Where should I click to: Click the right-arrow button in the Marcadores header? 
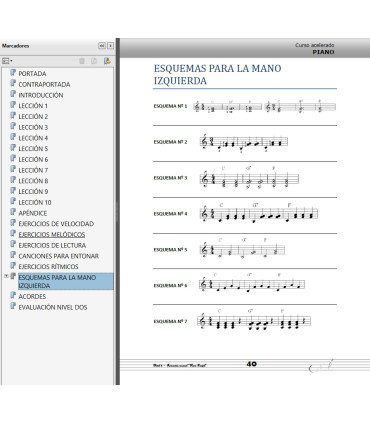click(110, 46)
